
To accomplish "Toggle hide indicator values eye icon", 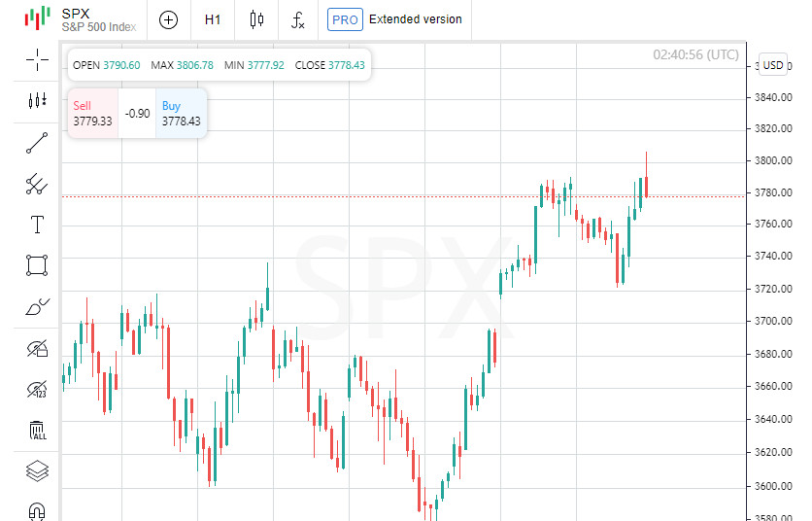I will (x=37, y=389).
